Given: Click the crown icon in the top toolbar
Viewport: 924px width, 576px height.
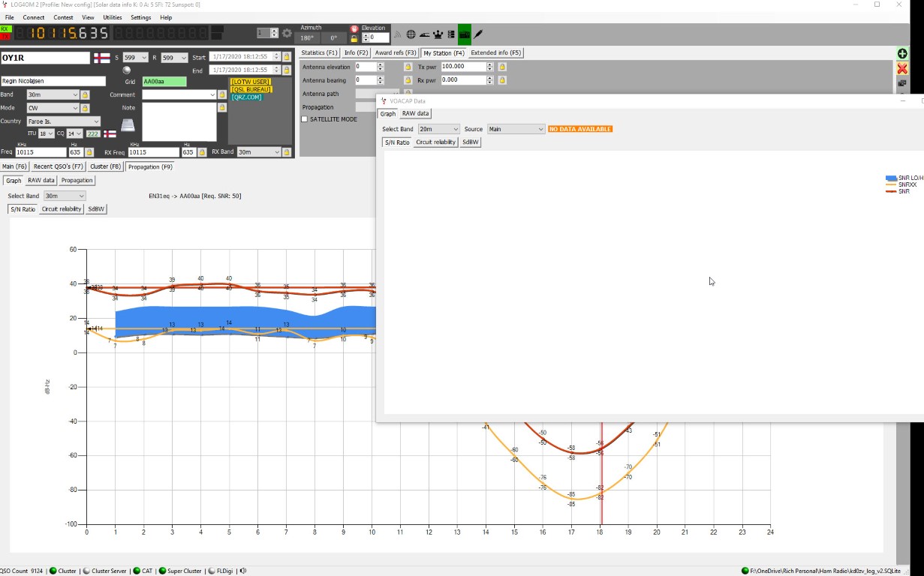Looking at the screenshot, I should tap(438, 34).
